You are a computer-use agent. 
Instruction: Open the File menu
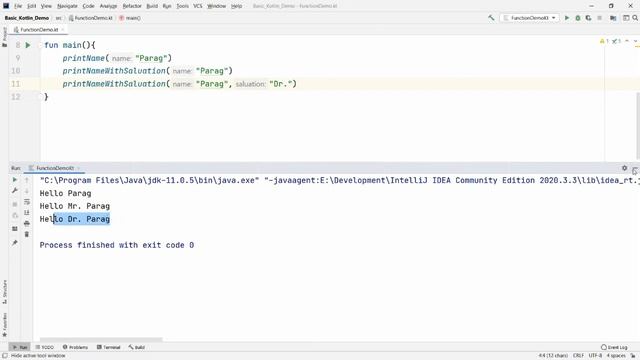click(18, 6)
